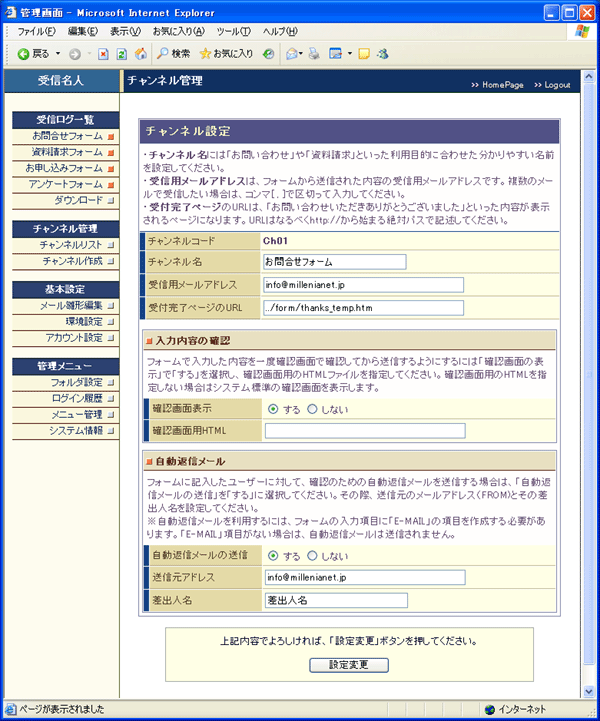The width and height of the screenshot is (600, 721).
Task: Select しない for 確認画面表示
Action: pyautogui.click(x=312, y=409)
